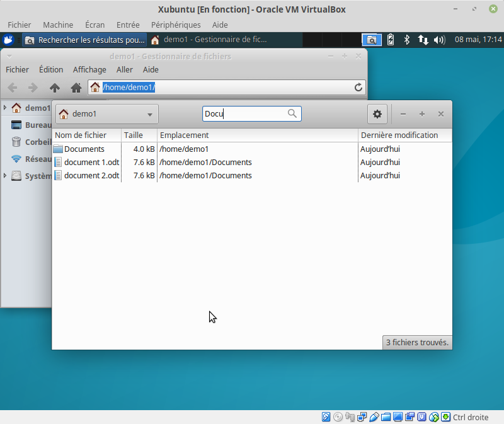The height and width of the screenshot is (424, 504).
Task: Click the volume icon in the panel
Action: (440, 40)
